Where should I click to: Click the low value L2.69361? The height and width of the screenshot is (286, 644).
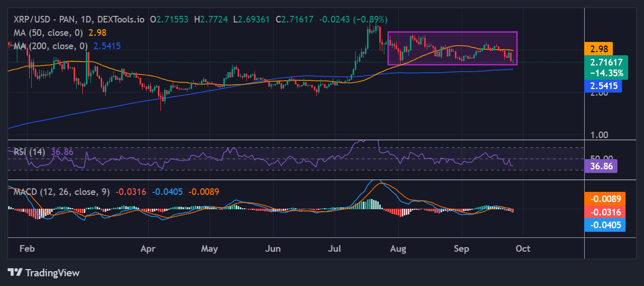[252, 19]
